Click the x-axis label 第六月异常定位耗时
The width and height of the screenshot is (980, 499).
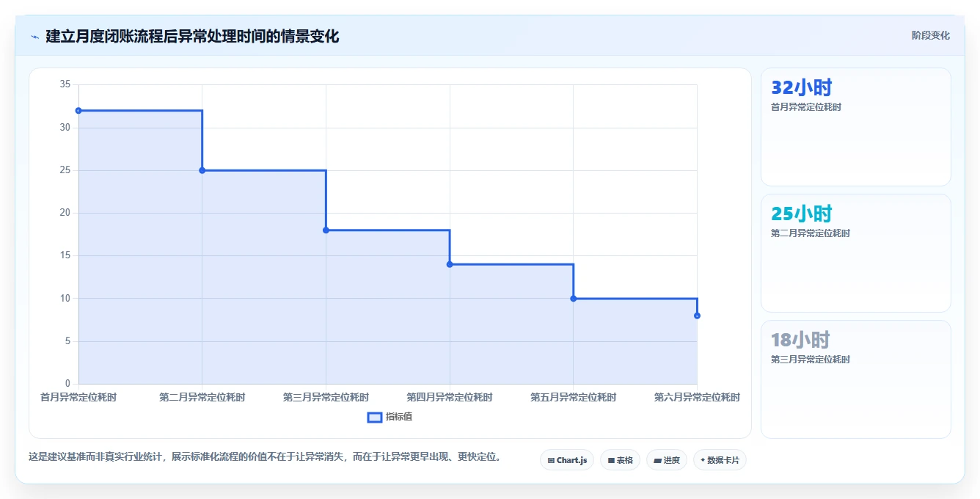697,397
